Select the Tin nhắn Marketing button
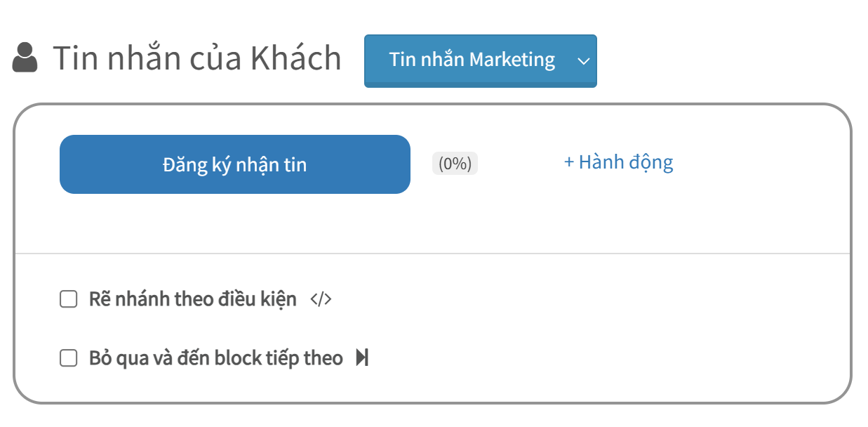868x427 pixels. pyautogui.click(x=467, y=61)
